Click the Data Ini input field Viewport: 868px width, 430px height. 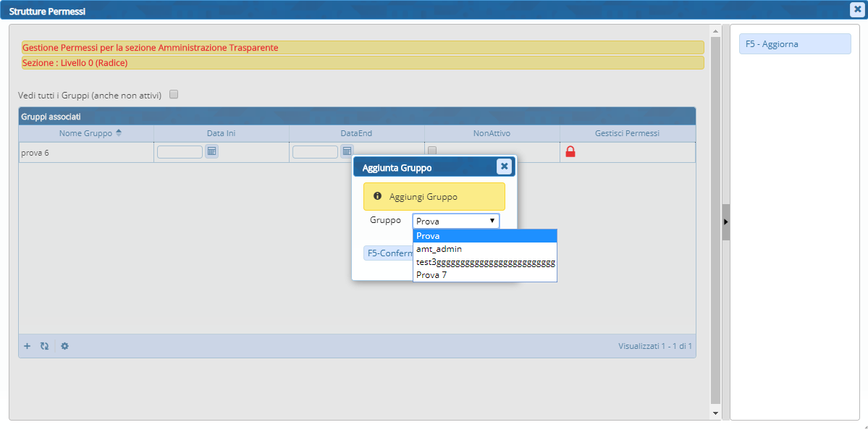tap(180, 152)
